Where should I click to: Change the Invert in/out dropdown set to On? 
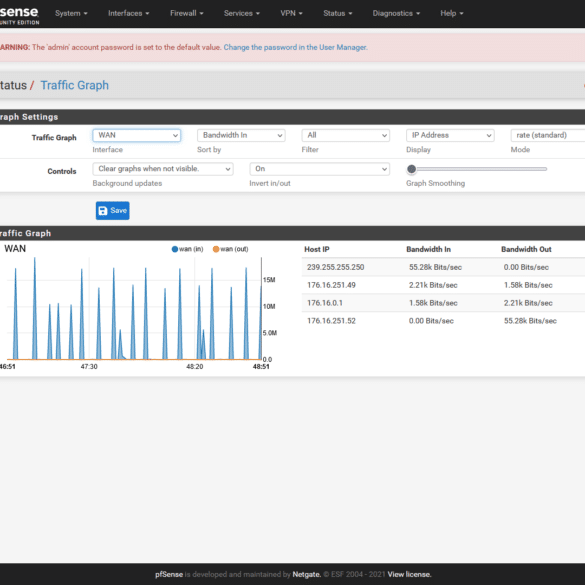coord(319,169)
